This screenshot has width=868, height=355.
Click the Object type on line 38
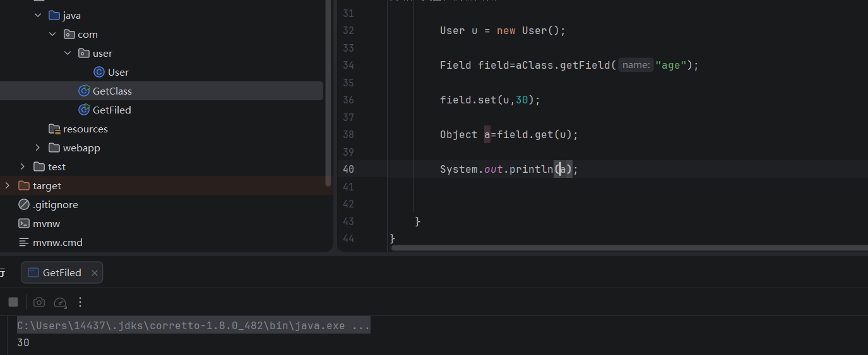[459, 134]
